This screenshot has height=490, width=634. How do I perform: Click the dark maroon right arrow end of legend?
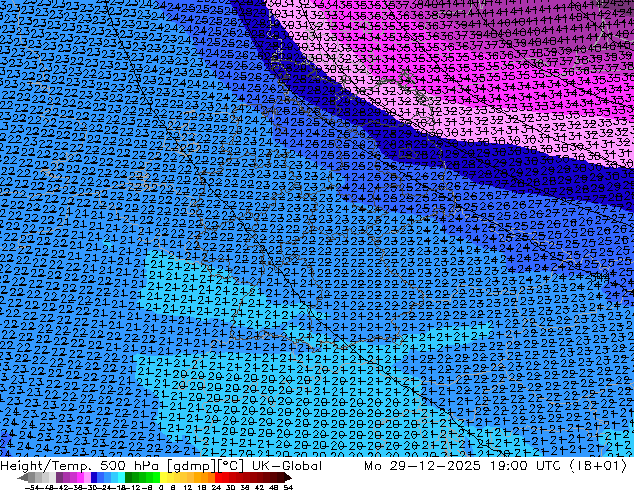288,477
